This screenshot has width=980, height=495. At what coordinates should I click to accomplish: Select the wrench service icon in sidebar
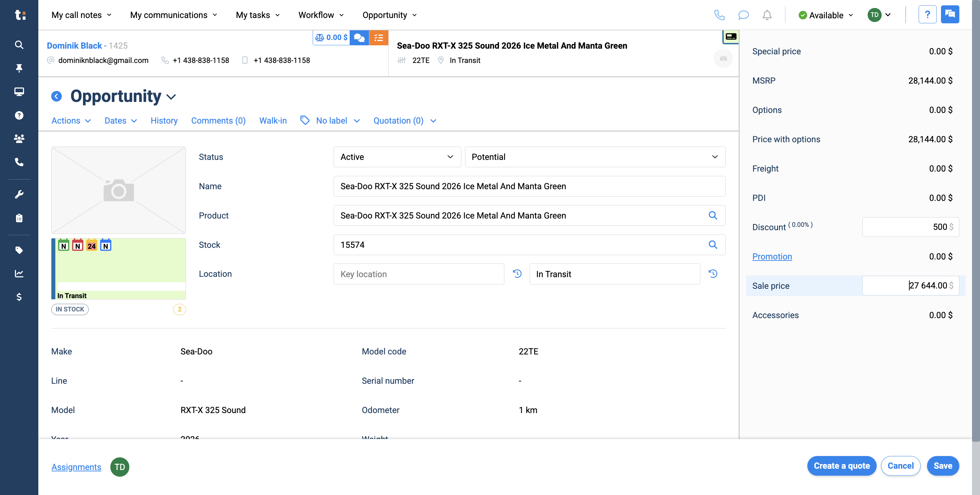click(x=19, y=194)
